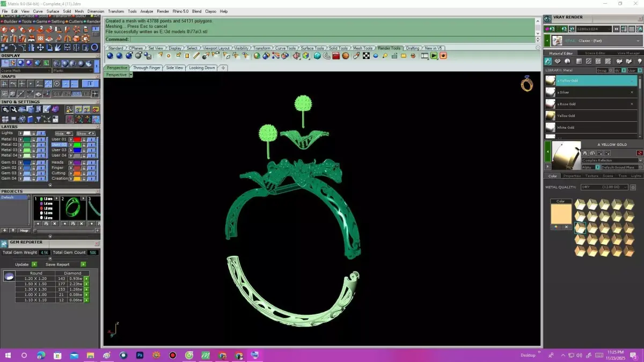Open Photoshop from the taskbar
644x362 pixels.
pyautogui.click(x=140, y=355)
